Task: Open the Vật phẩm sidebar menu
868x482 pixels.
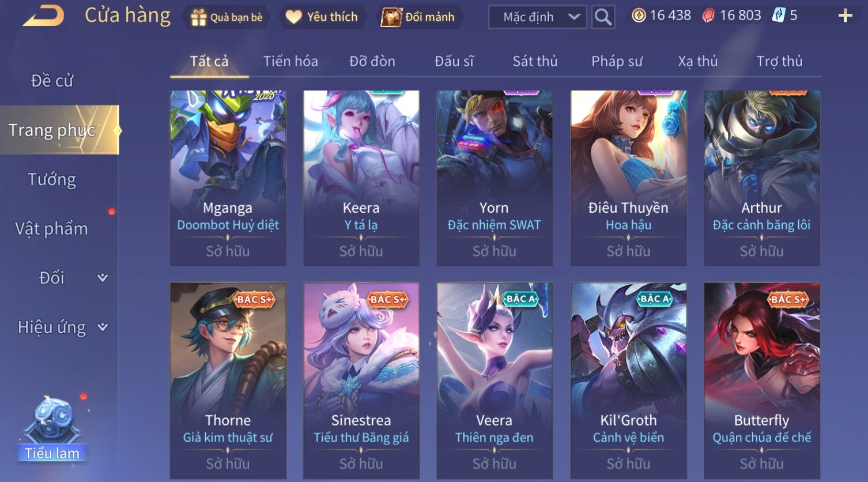Action: pos(52,229)
